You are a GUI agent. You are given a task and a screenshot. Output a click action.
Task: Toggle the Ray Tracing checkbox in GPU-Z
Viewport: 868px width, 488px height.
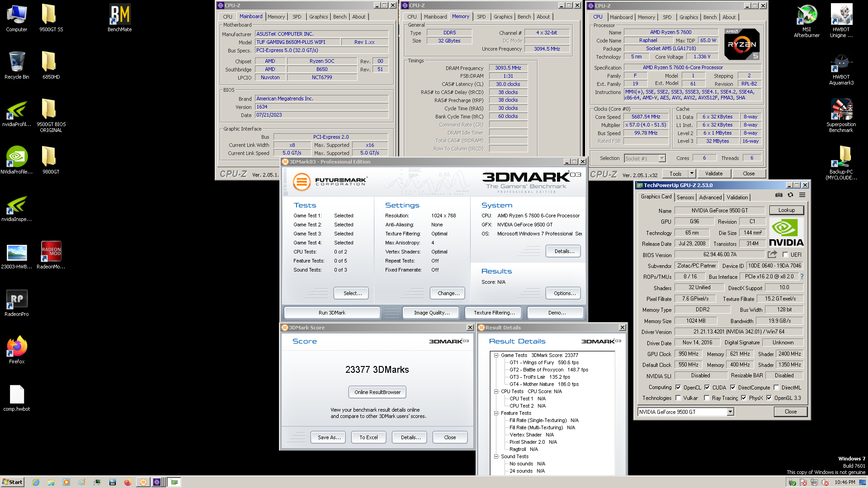tap(707, 398)
